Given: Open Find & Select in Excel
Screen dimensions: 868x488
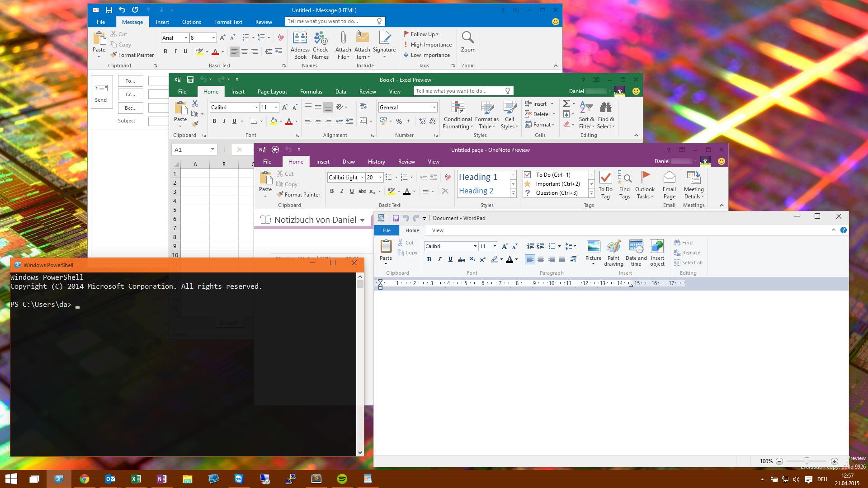Looking at the screenshot, I should (606, 115).
